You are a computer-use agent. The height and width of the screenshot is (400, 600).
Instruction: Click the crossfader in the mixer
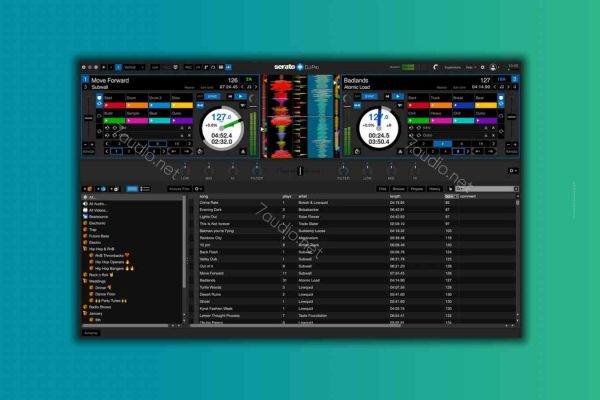pyautogui.click(x=300, y=171)
